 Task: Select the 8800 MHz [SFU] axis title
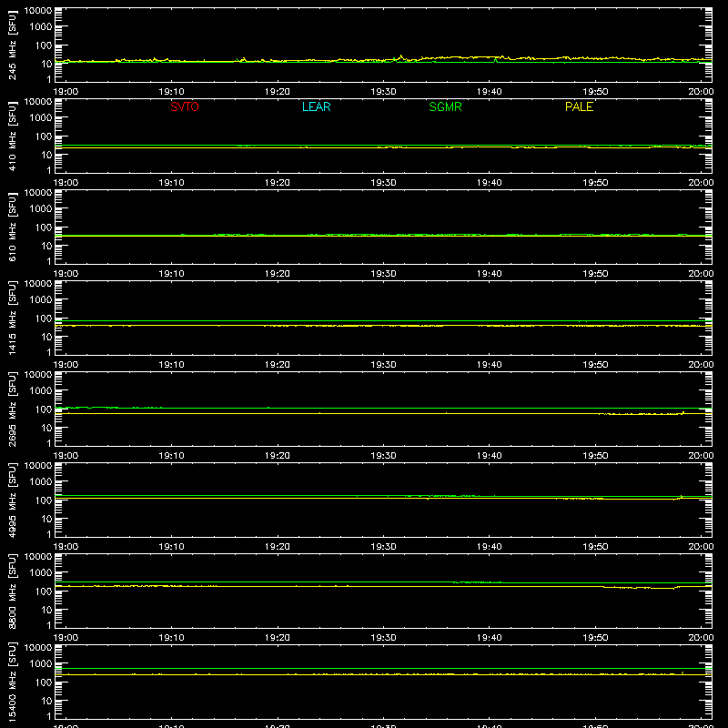13,591
